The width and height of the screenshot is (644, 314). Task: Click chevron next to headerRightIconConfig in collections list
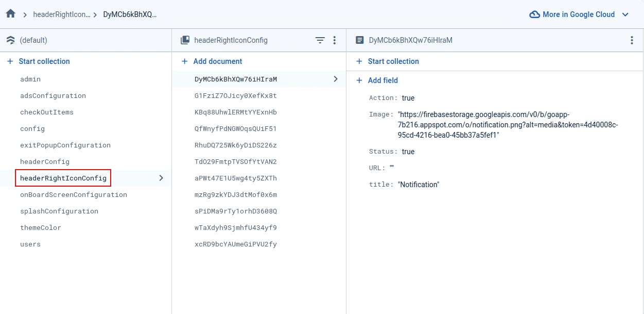[161, 178]
